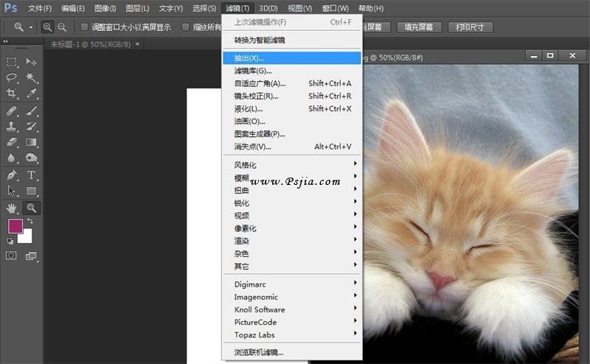The width and height of the screenshot is (590, 364).
Task: Expand the Topaz Labs plugin submenu
Action: [291, 335]
